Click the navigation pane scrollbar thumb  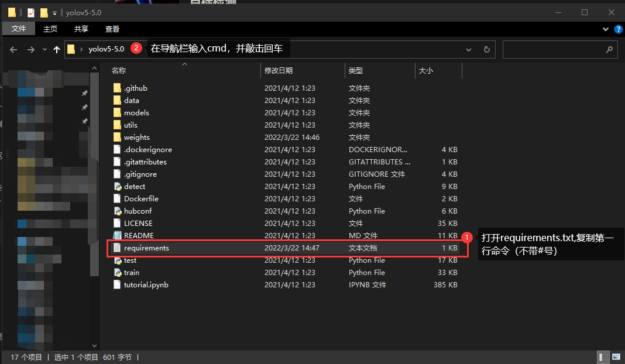[x=94, y=174]
